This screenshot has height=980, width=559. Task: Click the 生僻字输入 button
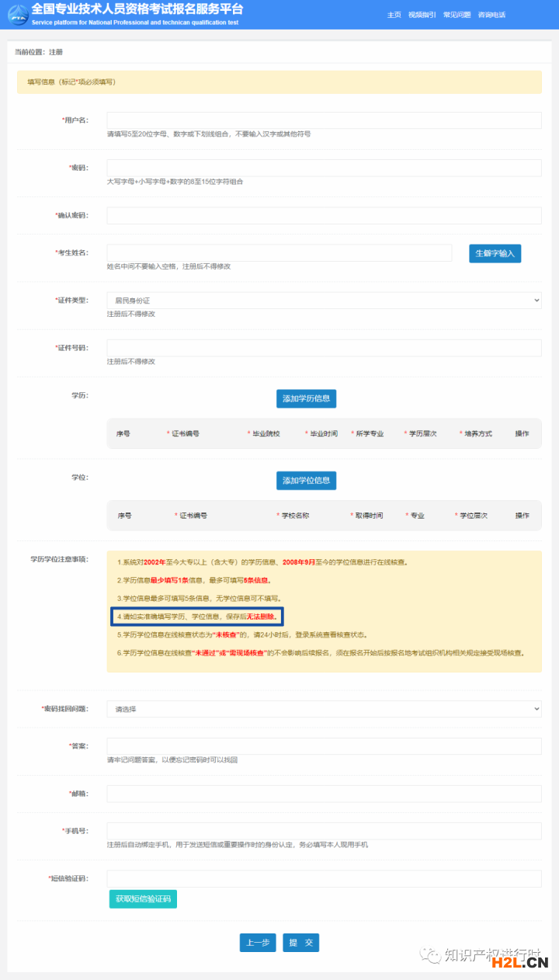click(495, 253)
